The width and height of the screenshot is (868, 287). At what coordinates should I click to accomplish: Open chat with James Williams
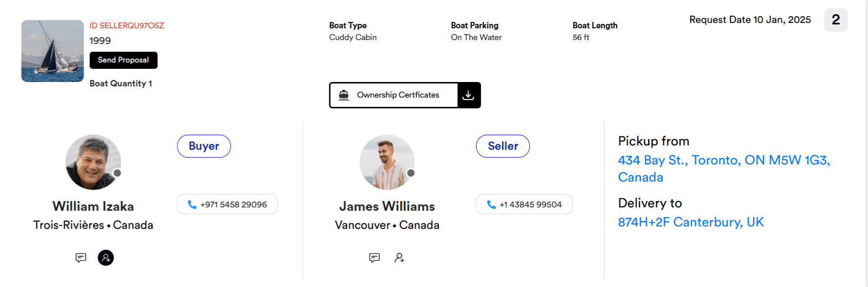[374, 257]
